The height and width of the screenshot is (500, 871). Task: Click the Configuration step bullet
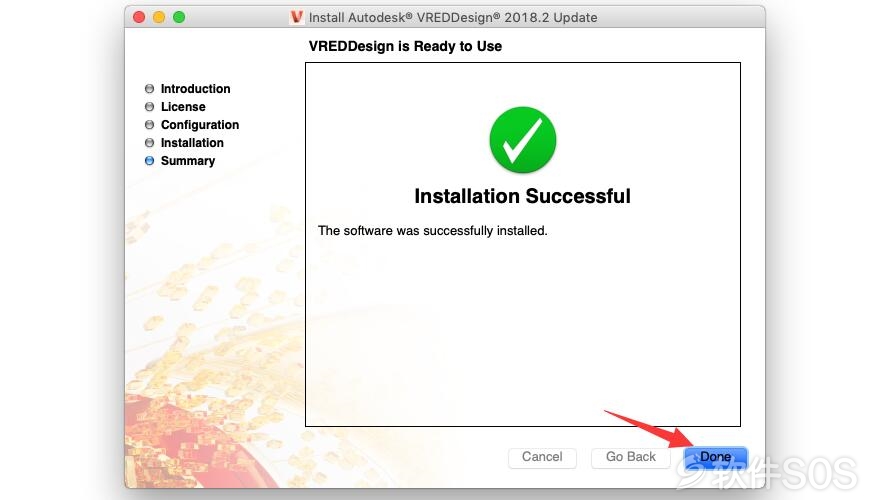coord(149,124)
